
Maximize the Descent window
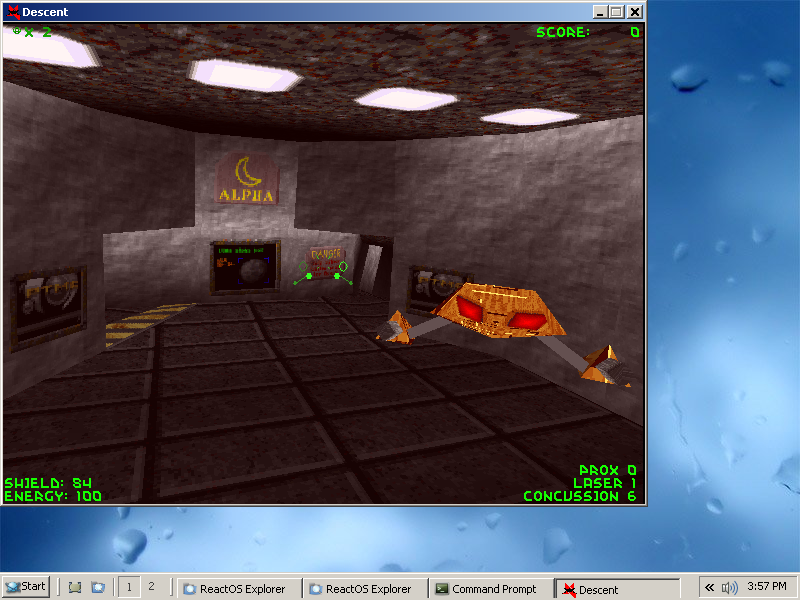(616, 12)
